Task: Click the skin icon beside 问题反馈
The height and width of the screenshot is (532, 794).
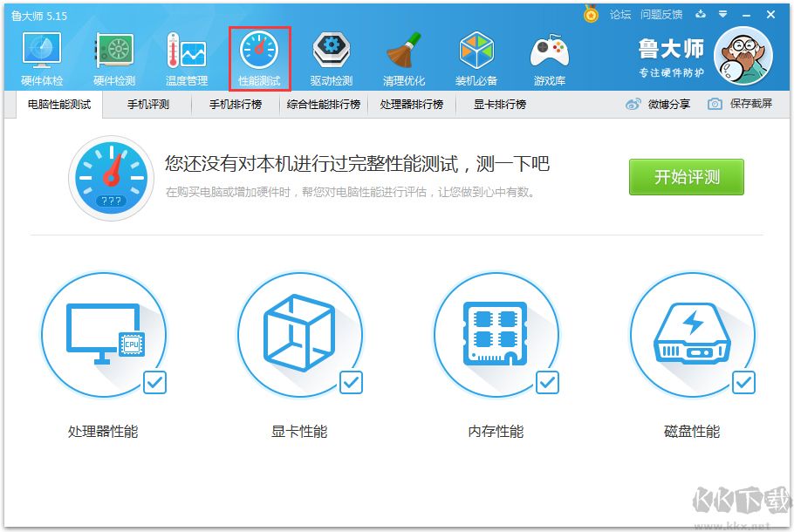Action: tap(701, 14)
